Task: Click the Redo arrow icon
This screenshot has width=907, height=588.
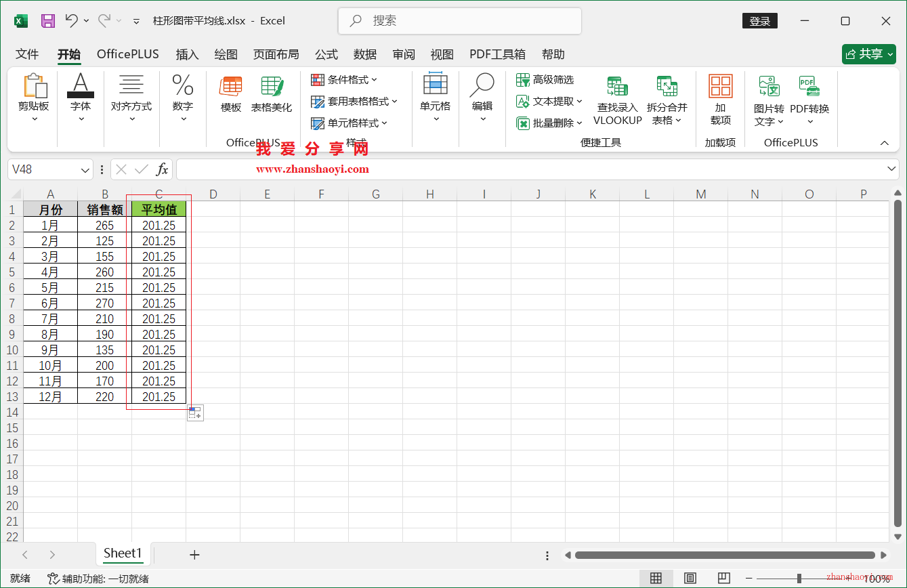Action: pyautogui.click(x=104, y=21)
